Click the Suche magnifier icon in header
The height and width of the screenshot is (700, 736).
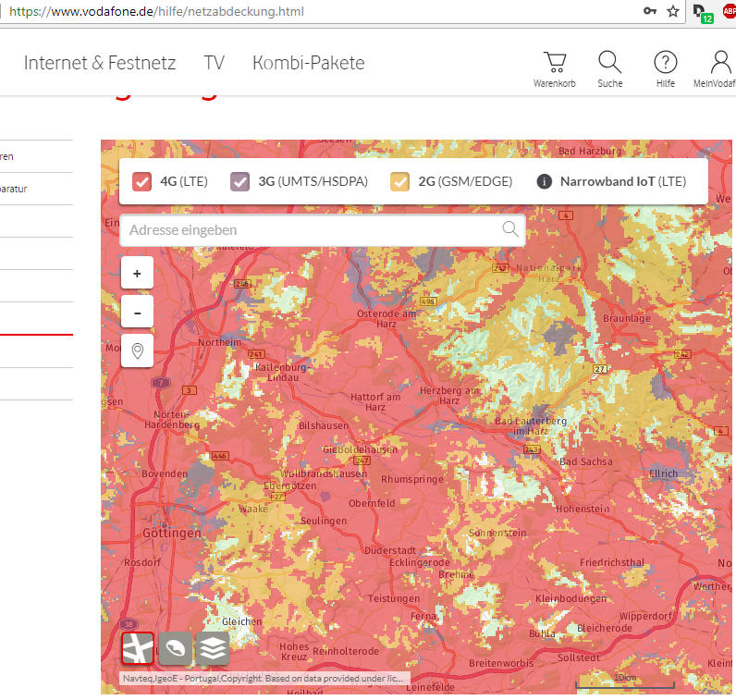pos(609,63)
